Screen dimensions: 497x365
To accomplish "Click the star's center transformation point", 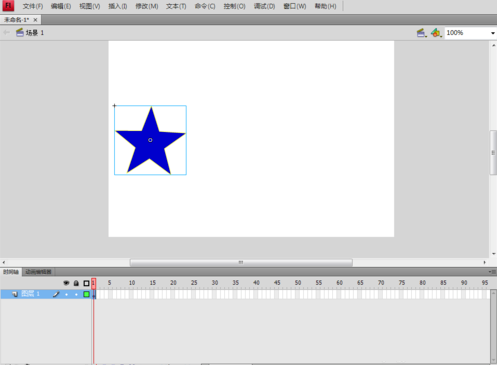I will pos(150,140).
